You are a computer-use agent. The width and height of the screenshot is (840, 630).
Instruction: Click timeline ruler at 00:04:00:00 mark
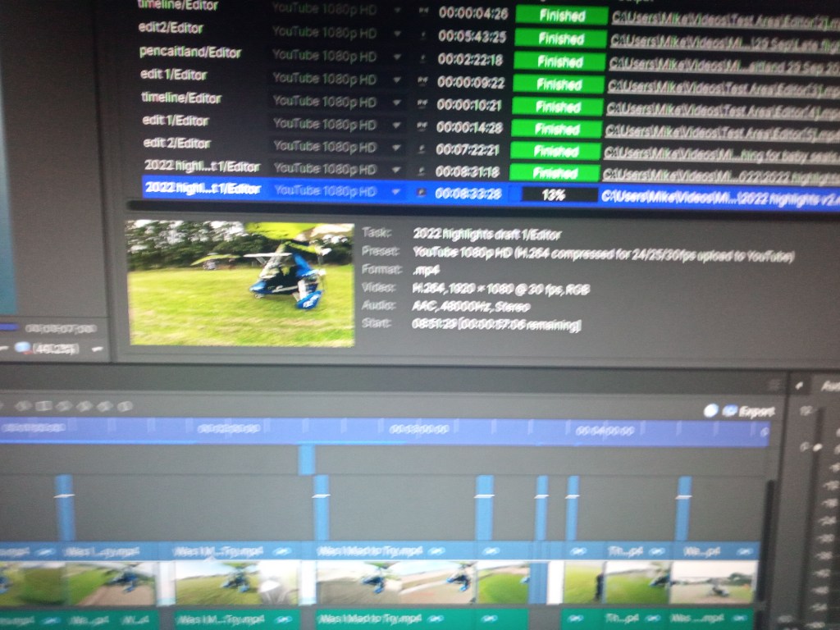pyautogui.click(x=604, y=430)
